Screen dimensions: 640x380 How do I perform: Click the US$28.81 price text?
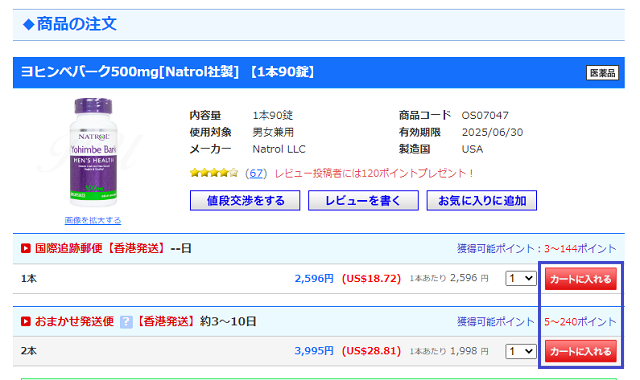click(371, 351)
